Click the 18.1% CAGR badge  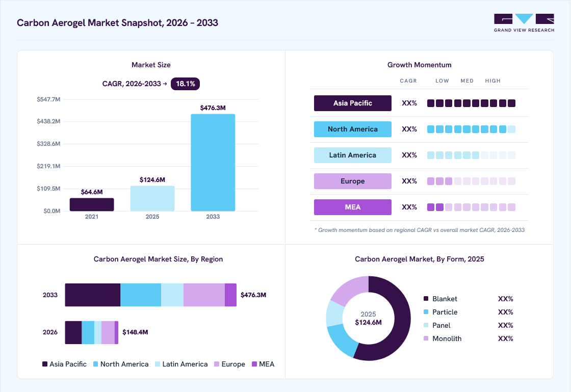click(186, 84)
